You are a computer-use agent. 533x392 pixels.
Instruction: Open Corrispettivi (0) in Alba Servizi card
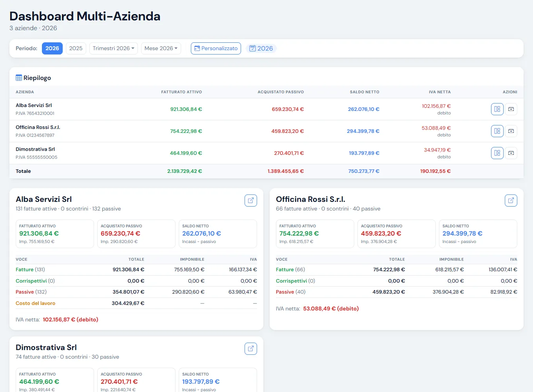coord(35,281)
